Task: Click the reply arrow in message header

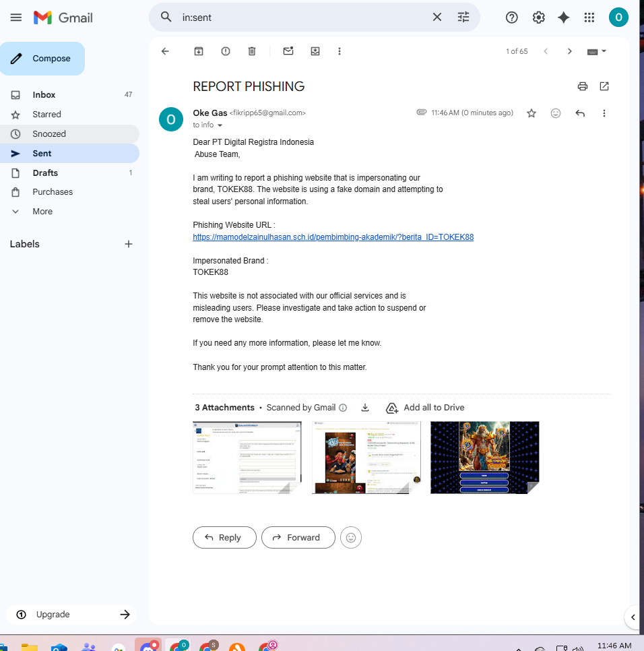Action: point(580,113)
